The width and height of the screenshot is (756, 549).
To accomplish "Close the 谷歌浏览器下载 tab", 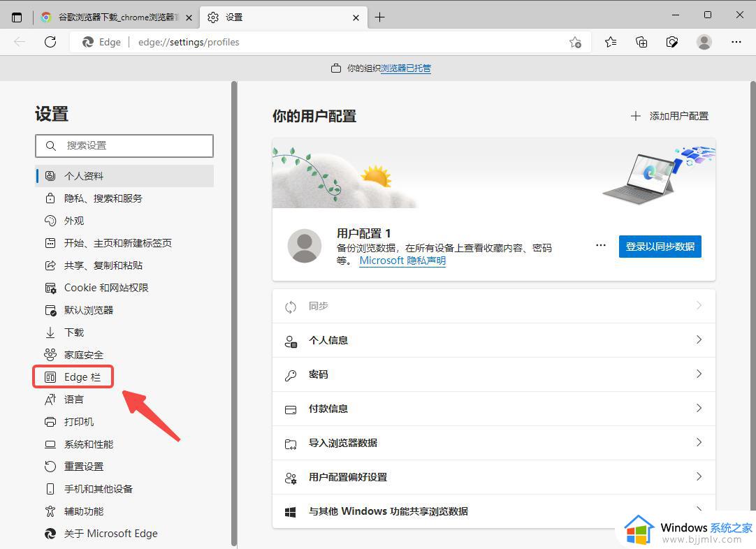I will tap(189, 17).
